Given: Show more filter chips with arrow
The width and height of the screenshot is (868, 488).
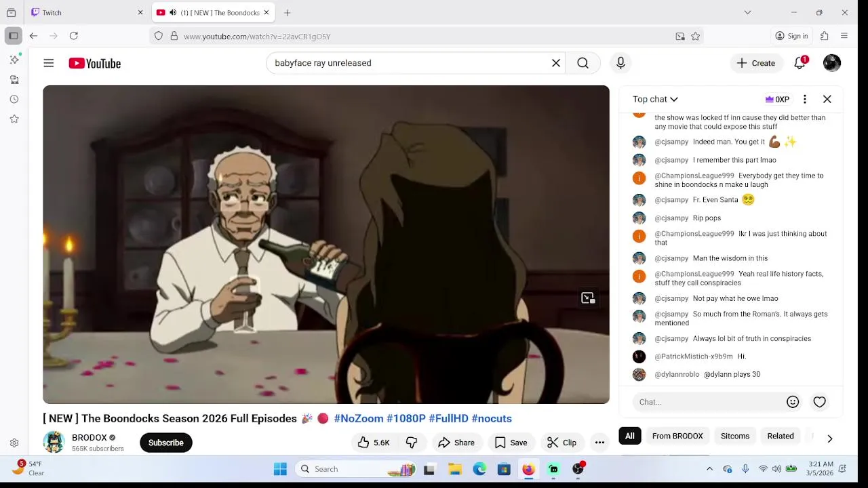Looking at the screenshot, I should pyautogui.click(x=829, y=439).
